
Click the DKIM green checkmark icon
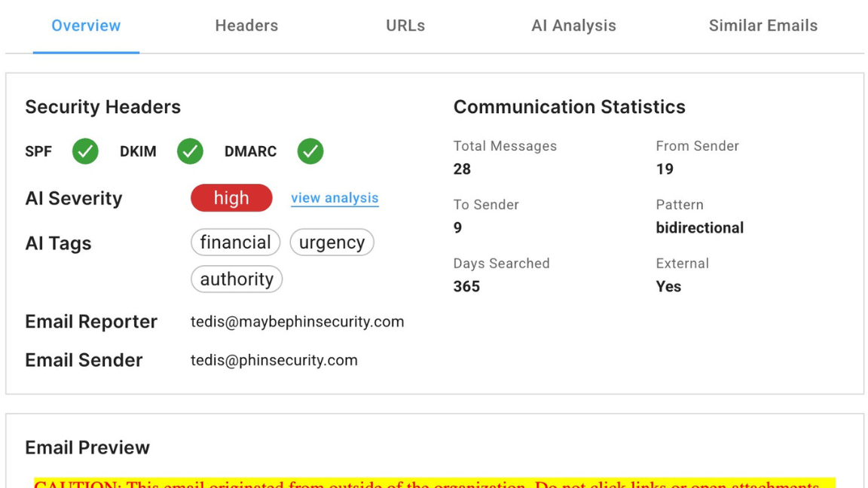click(190, 151)
